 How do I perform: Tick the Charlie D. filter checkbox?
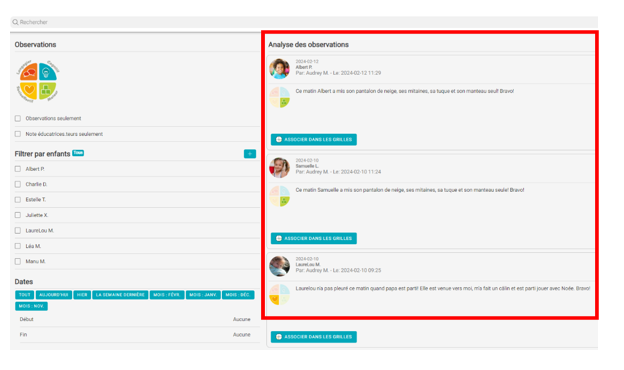coord(18,184)
